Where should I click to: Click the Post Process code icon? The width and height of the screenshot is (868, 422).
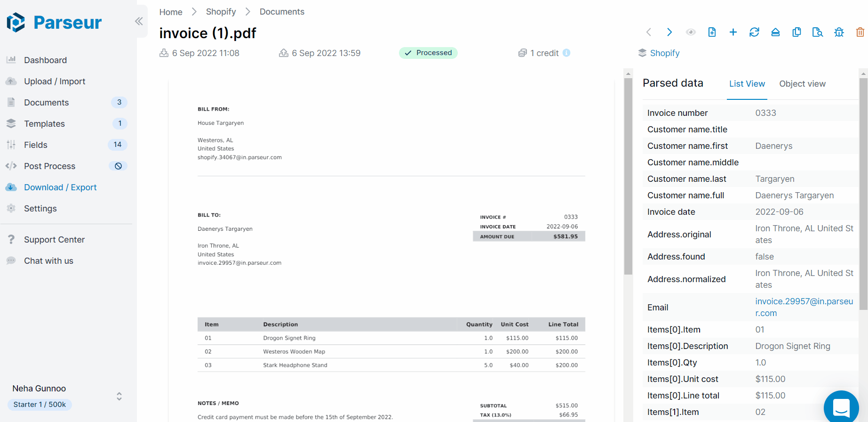11,166
